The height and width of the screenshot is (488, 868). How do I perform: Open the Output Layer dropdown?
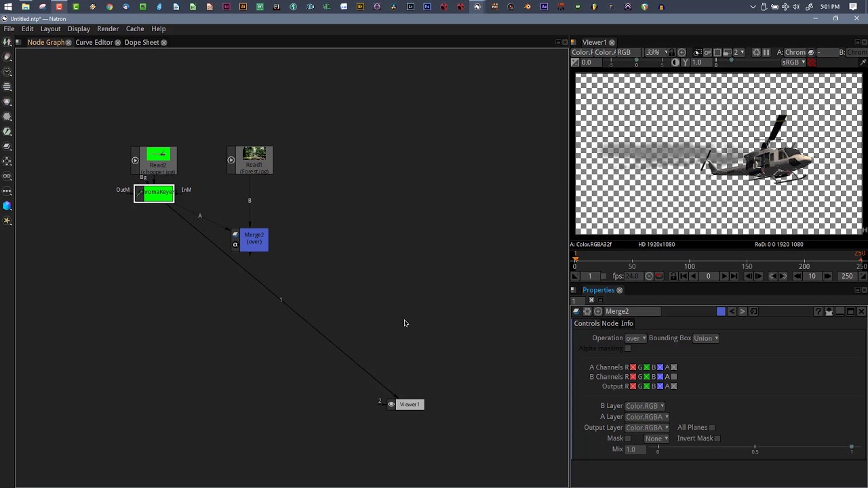pyautogui.click(x=647, y=428)
